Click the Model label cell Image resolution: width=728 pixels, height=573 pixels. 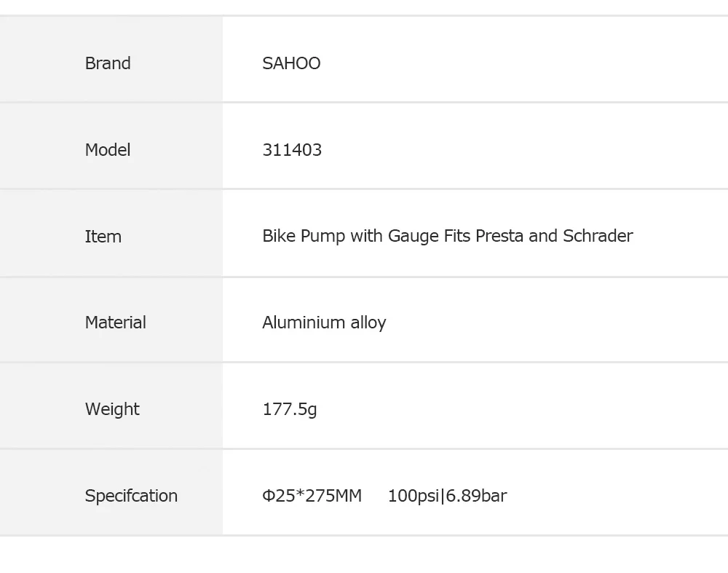(x=111, y=146)
